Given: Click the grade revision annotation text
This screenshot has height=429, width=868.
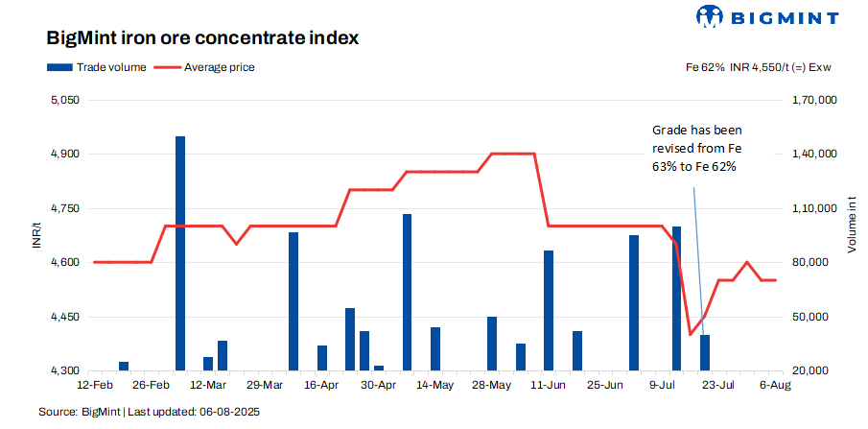Looking at the screenshot, I should [x=696, y=147].
